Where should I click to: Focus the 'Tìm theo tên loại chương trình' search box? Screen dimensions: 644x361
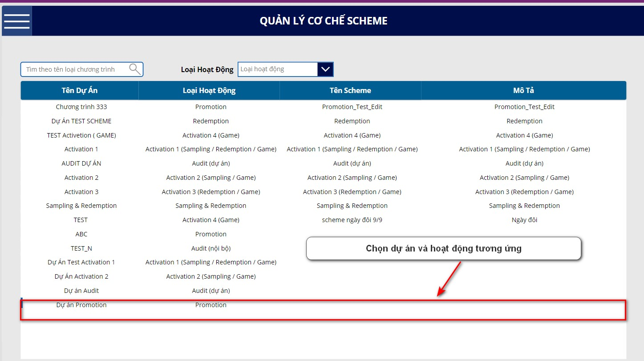coord(82,69)
